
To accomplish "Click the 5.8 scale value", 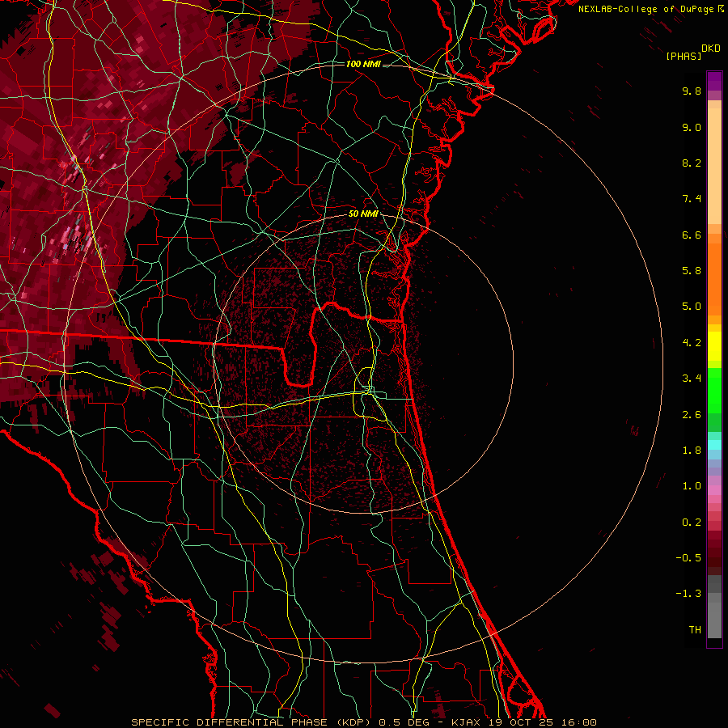I will coord(692,271).
